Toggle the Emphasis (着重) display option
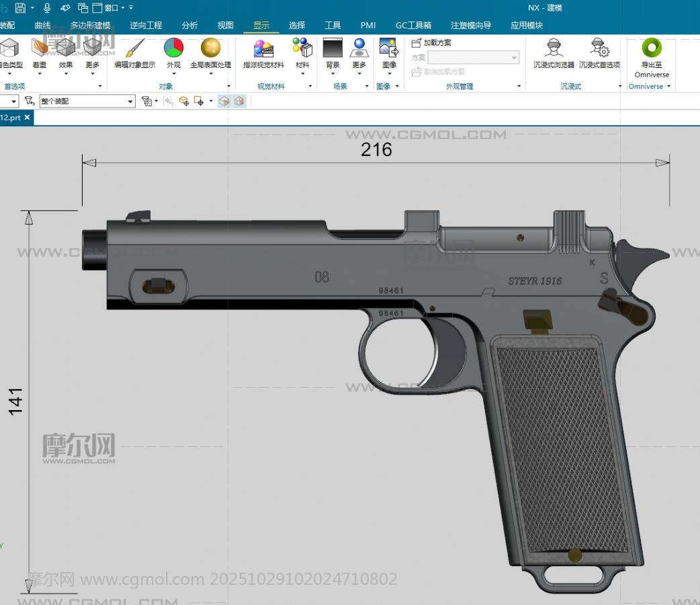The image size is (700, 605). point(40,48)
